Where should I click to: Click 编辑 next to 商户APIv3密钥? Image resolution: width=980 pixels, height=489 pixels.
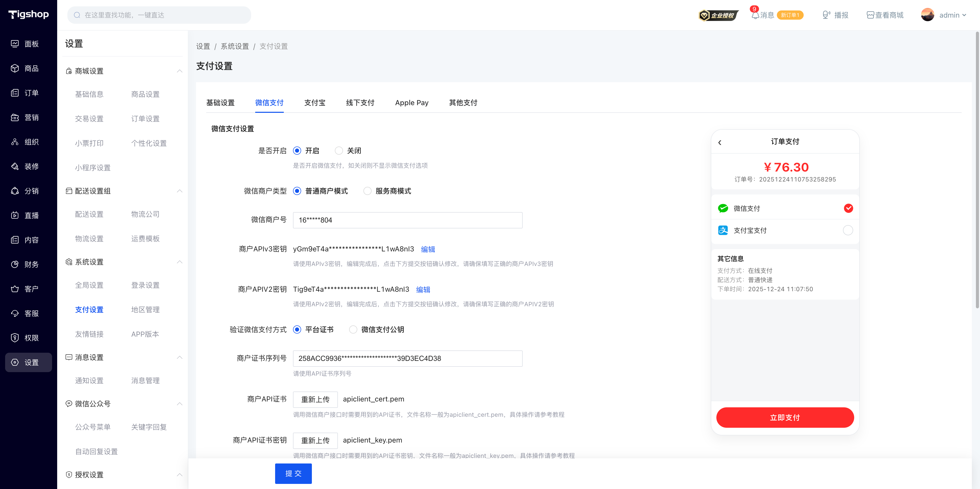428,249
